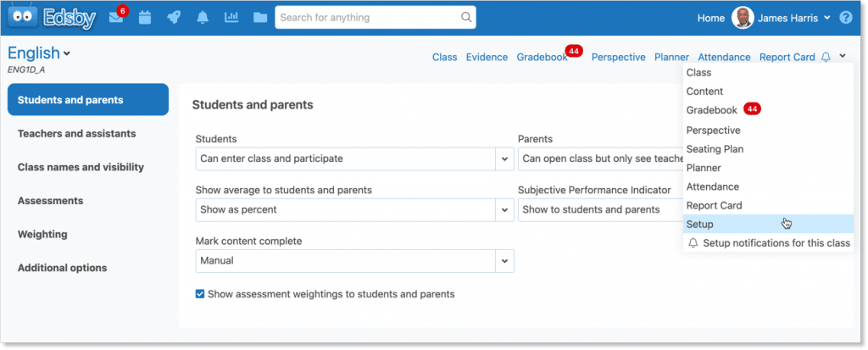
Task: Open the messages envelope icon
Action: (x=116, y=18)
